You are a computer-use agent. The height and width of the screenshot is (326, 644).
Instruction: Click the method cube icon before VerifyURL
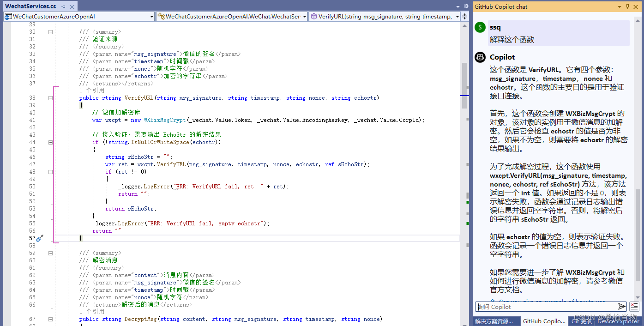point(313,17)
